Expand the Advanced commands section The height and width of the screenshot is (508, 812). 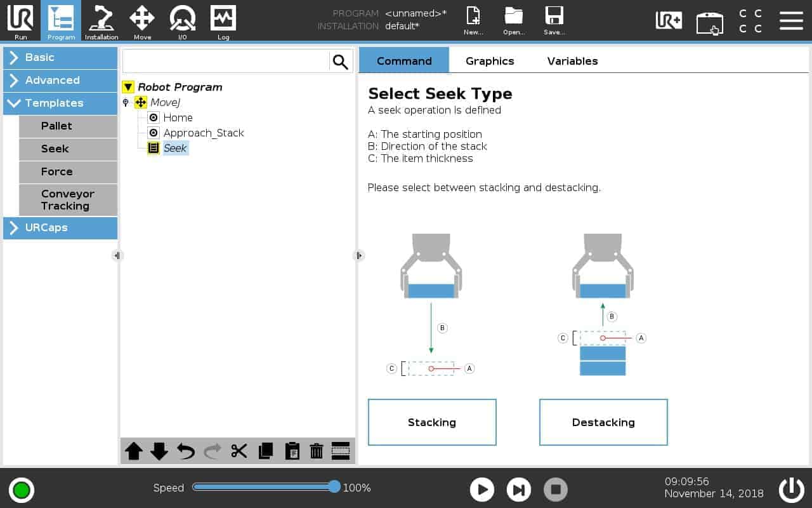pos(60,81)
